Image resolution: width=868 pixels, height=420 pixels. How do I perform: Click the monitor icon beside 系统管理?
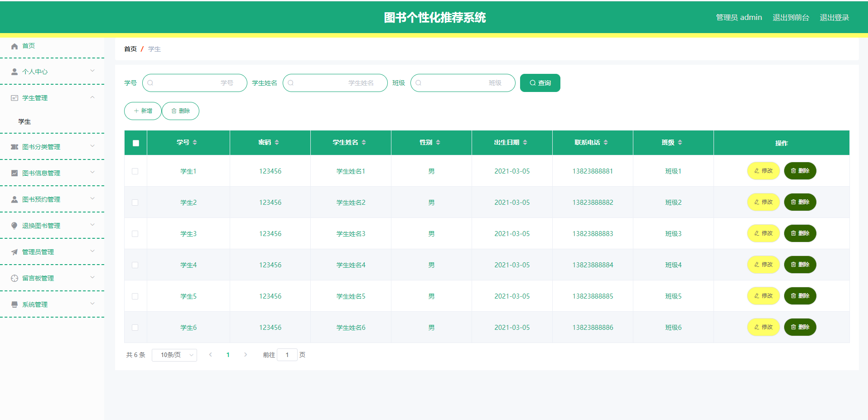click(x=14, y=304)
